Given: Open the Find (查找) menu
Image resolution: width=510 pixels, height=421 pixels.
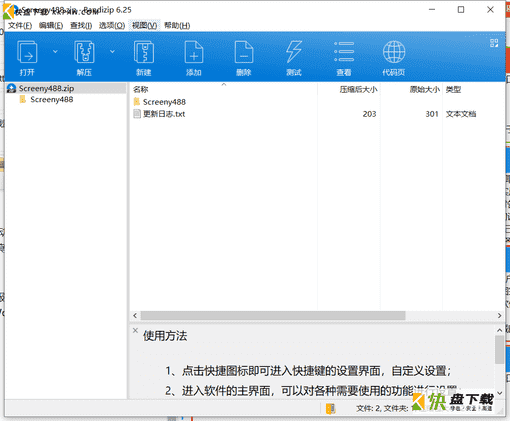Looking at the screenshot, I should 81,26.
